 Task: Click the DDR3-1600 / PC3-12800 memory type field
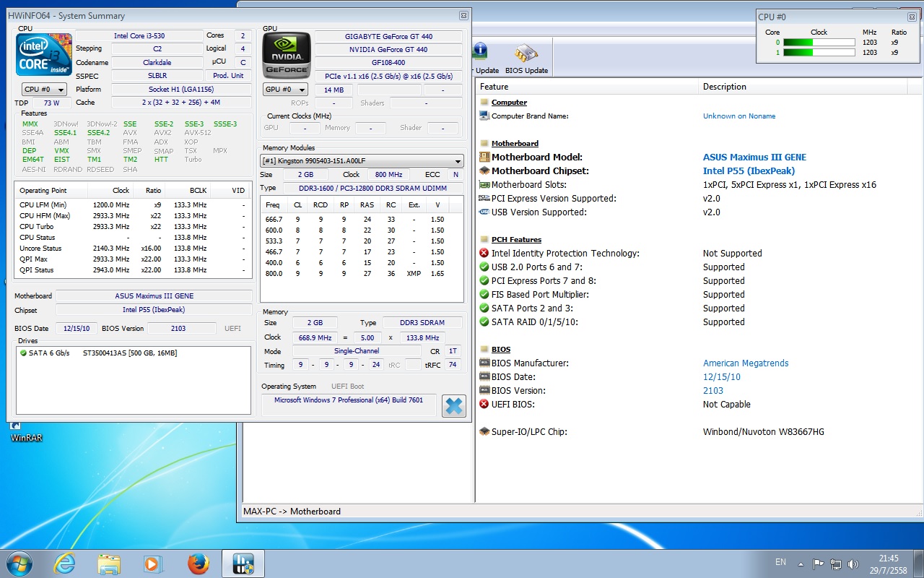(372, 188)
